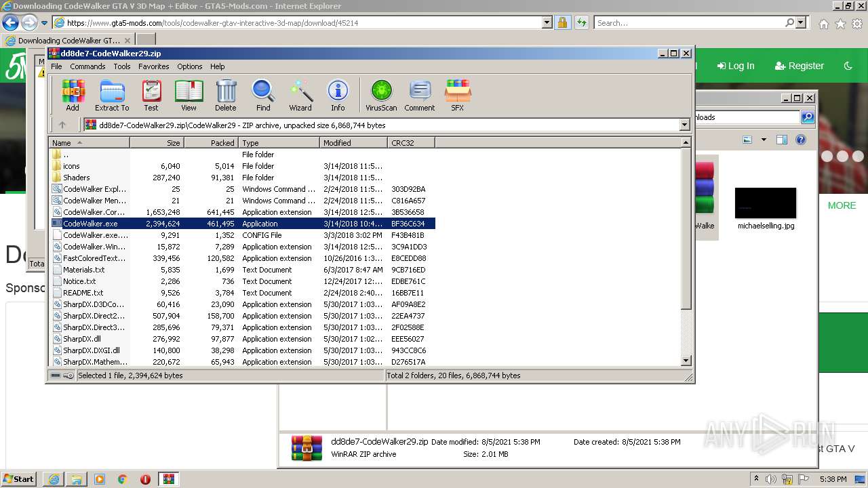Select README.txt in the archive
The height and width of the screenshot is (488, 868).
point(242,293)
